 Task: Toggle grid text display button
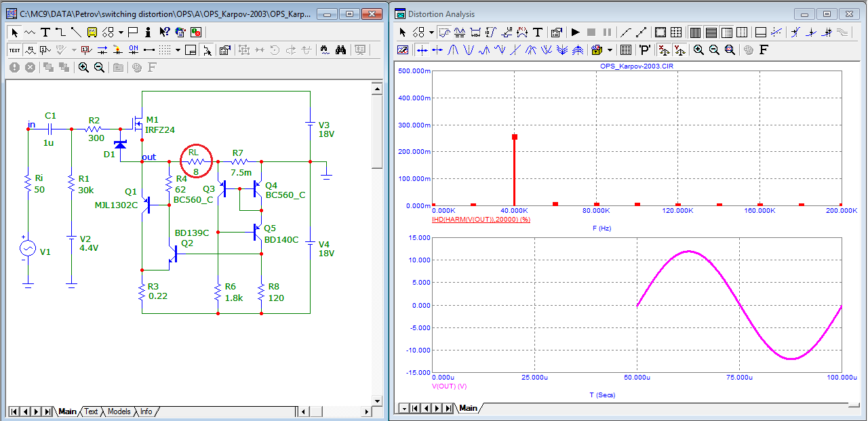[14, 49]
